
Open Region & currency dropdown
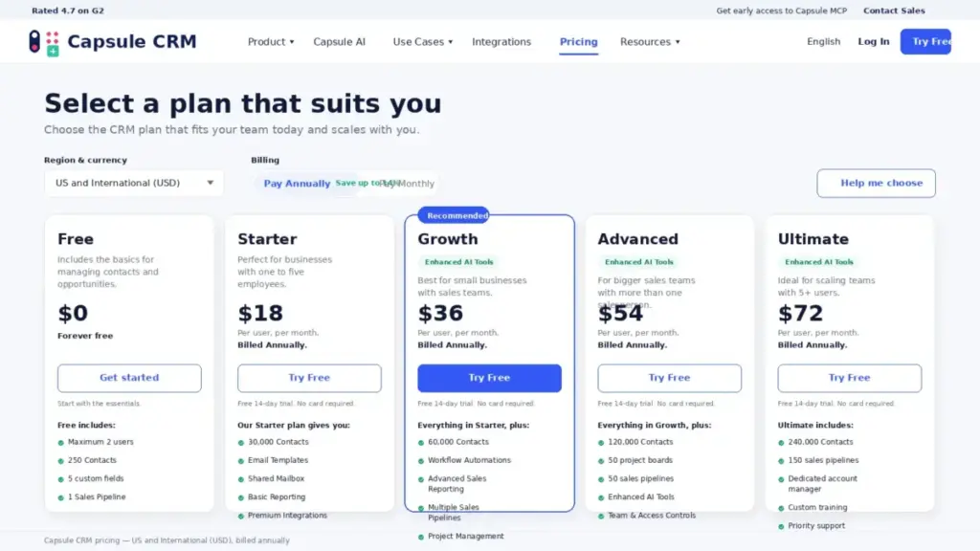click(x=134, y=183)
